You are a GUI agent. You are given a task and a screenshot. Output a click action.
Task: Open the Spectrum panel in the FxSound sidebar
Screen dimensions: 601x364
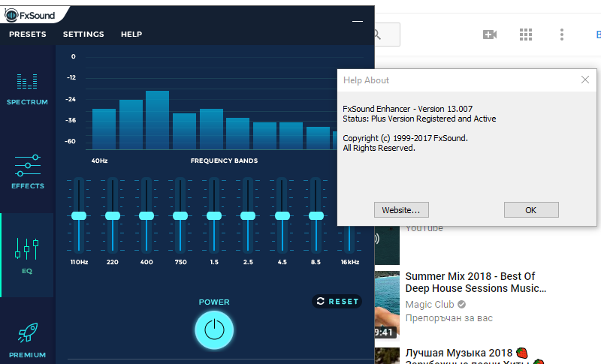(27, 89)
